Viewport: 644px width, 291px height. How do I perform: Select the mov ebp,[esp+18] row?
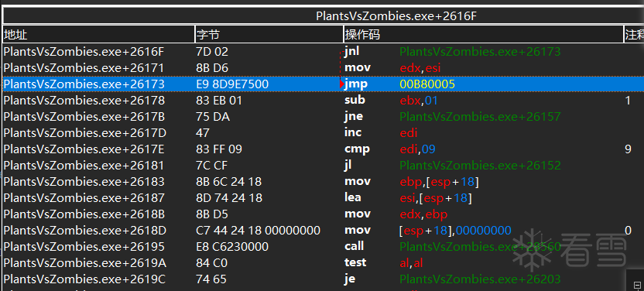(x=324, y=181)
